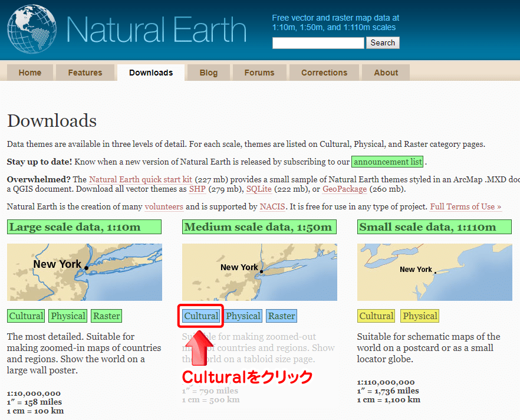Viewport: 520px width, 420px height.
Task: Click the Natural Earth globe logo
Action: coord(32,29)
